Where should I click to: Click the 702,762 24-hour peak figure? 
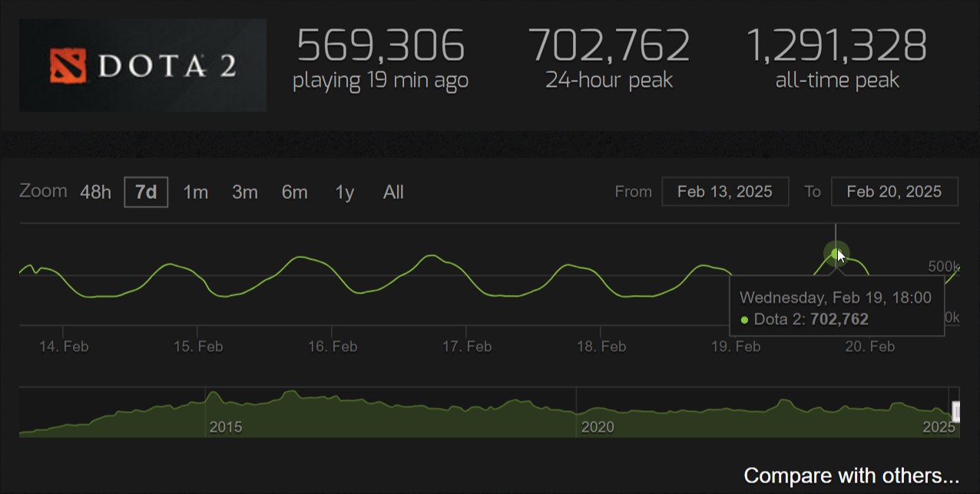click(608, 45)
